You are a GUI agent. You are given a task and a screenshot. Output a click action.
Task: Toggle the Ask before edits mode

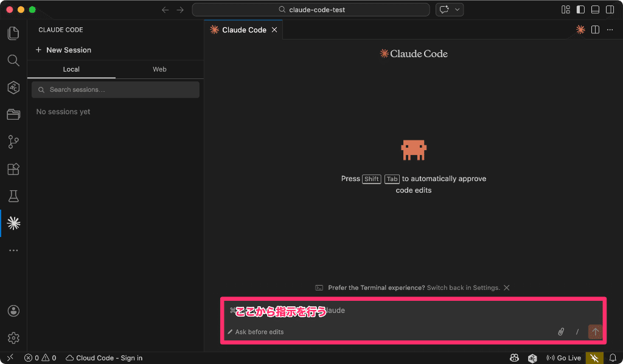click(256, 332)
